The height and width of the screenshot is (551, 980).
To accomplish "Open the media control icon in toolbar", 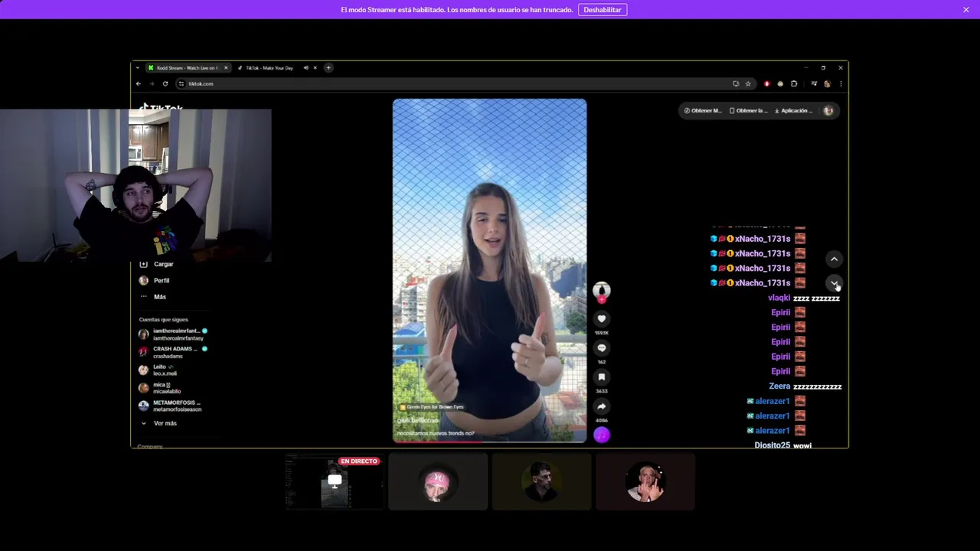I will pos(814,83).
